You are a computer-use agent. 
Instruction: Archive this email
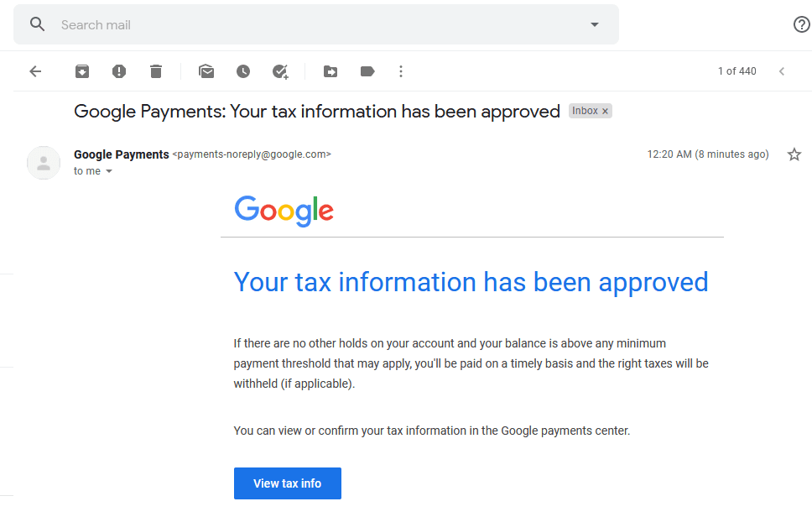[82, 71]
